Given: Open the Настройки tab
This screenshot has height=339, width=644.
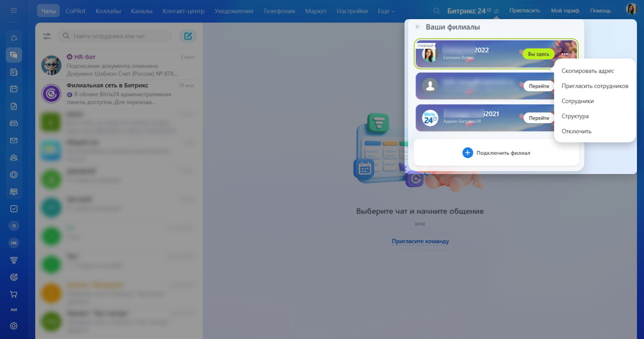Looking at the screenshot, I should 352,11.
